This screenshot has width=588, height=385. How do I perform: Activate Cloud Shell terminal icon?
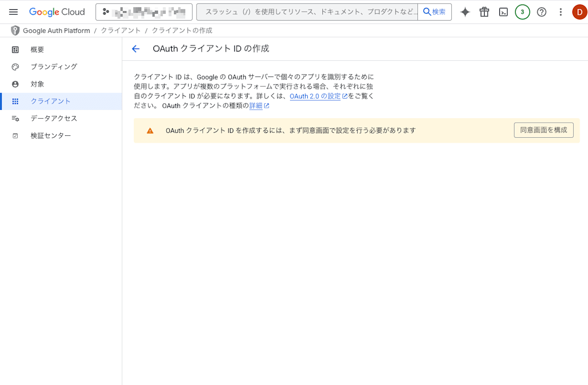503,12
